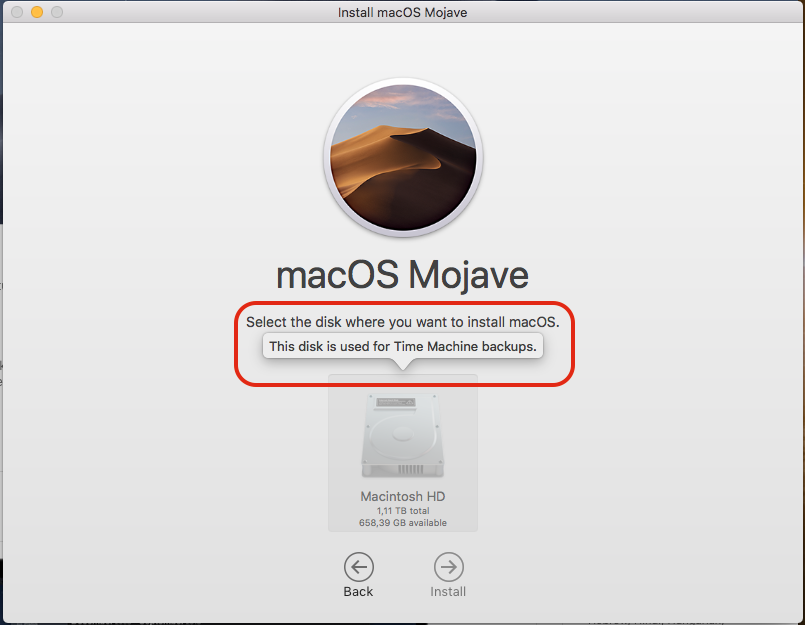Click the grayed-out close window button
Image resolution: width=805 pixels, height=625 pixels.
[17, 12]
